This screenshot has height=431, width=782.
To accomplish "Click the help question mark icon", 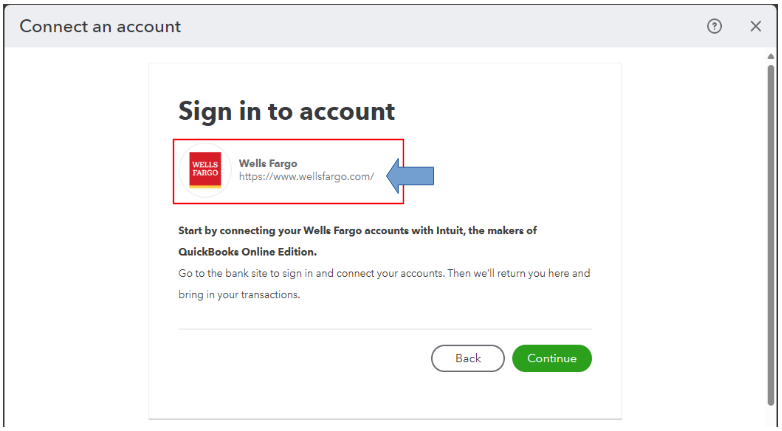I will click(x=714, y=27).
